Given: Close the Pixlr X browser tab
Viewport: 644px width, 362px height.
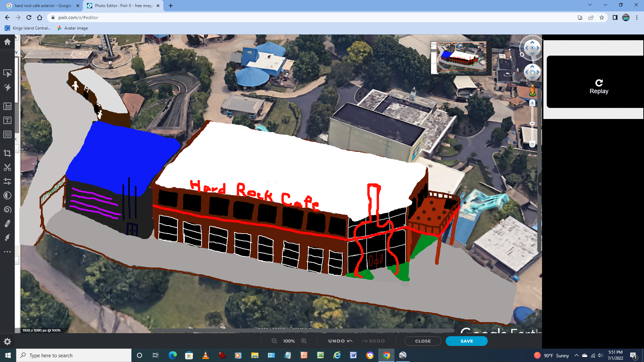Looking at the screenshot, I should [x=158, y=6].
